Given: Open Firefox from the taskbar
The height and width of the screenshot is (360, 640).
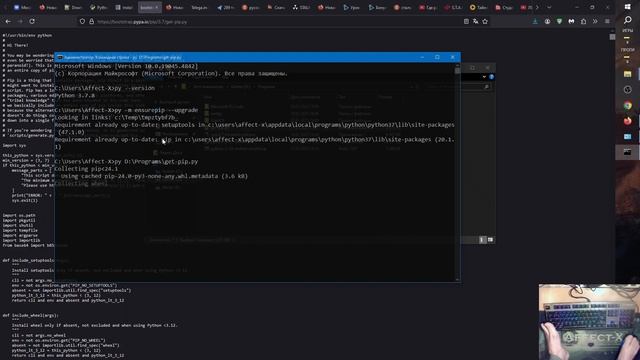Looking at the screenshot, I should 628,121.
